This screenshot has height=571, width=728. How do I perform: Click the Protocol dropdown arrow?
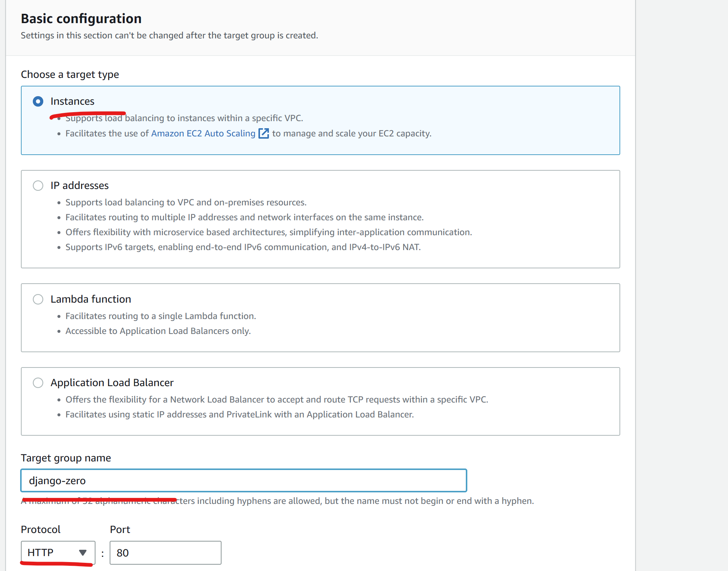(83, 552)
